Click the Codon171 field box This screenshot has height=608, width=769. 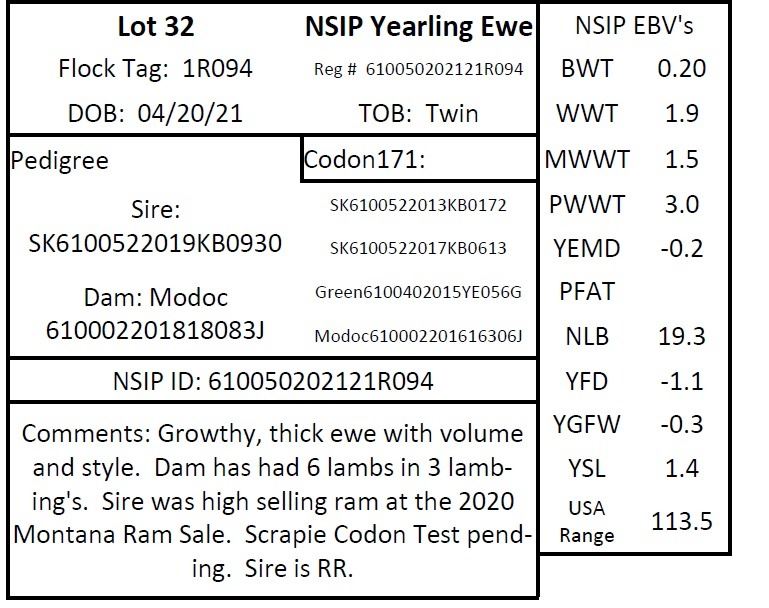point(418,160)
